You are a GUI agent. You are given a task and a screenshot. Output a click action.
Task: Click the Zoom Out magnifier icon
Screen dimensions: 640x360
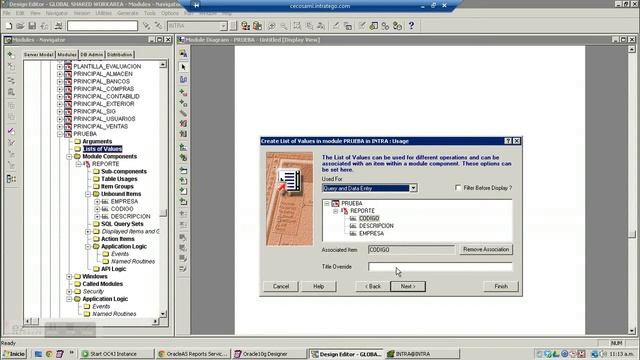284,26
